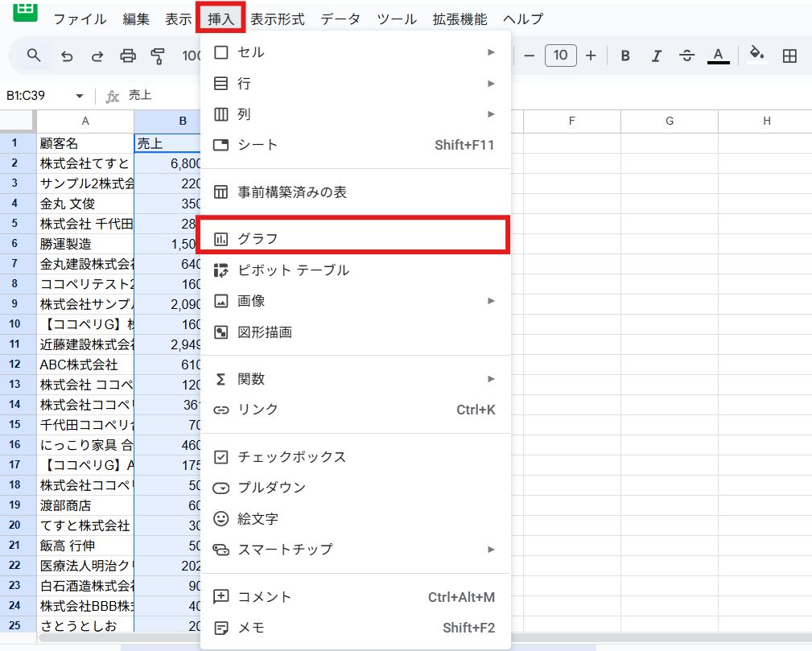Toggle bold formatting button
The image size is (812, 651).
tap(625, 56)
